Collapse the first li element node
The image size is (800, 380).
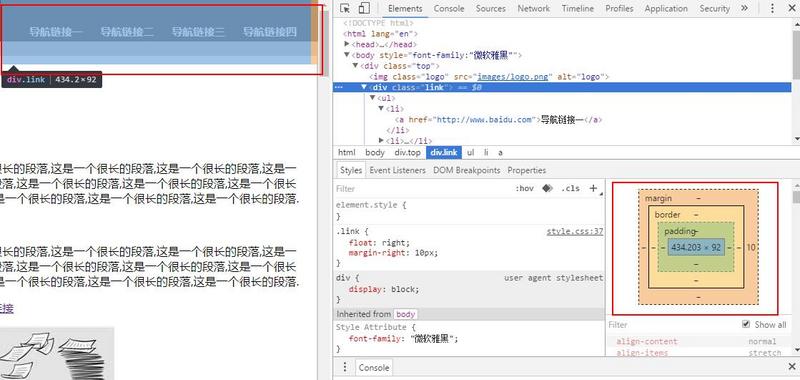pyautogui.click(x=381, y=109)
